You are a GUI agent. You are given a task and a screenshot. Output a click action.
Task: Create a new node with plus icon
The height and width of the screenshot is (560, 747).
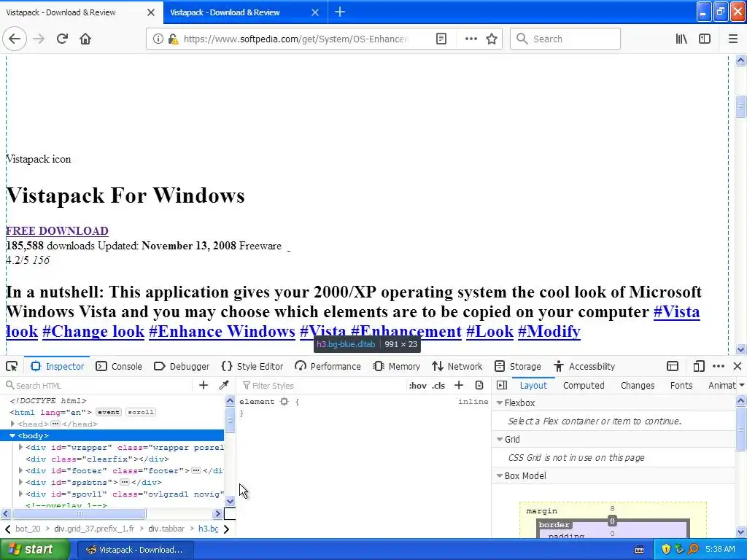click(x=204, y=385)
